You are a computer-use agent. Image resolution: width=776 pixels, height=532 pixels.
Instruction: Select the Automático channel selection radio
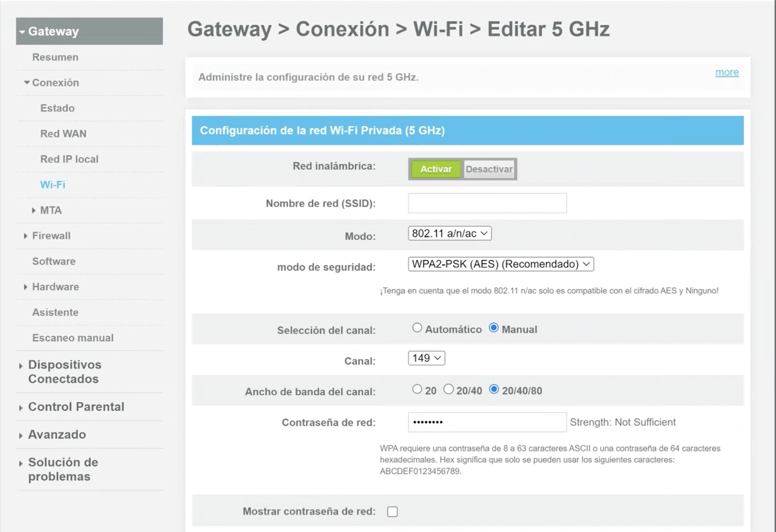(x=417, y=328)
